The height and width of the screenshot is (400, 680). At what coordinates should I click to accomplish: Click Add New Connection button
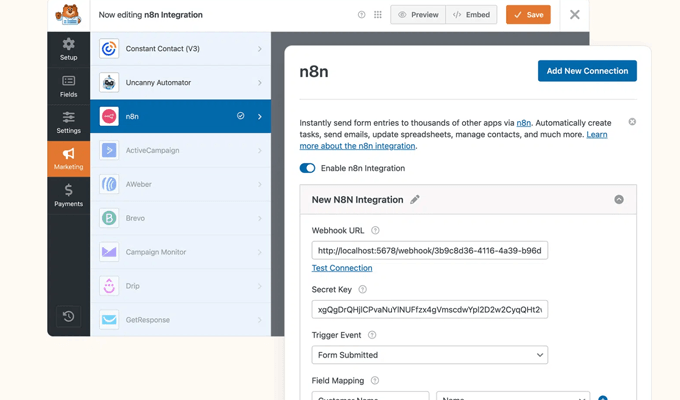[587, 71]
